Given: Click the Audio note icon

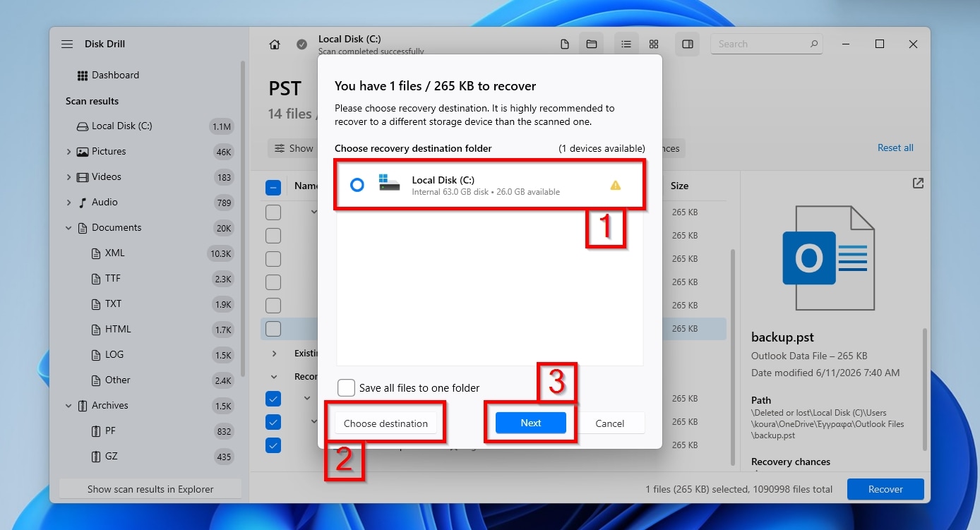Looking at the screenshot, I should [83, 203].
